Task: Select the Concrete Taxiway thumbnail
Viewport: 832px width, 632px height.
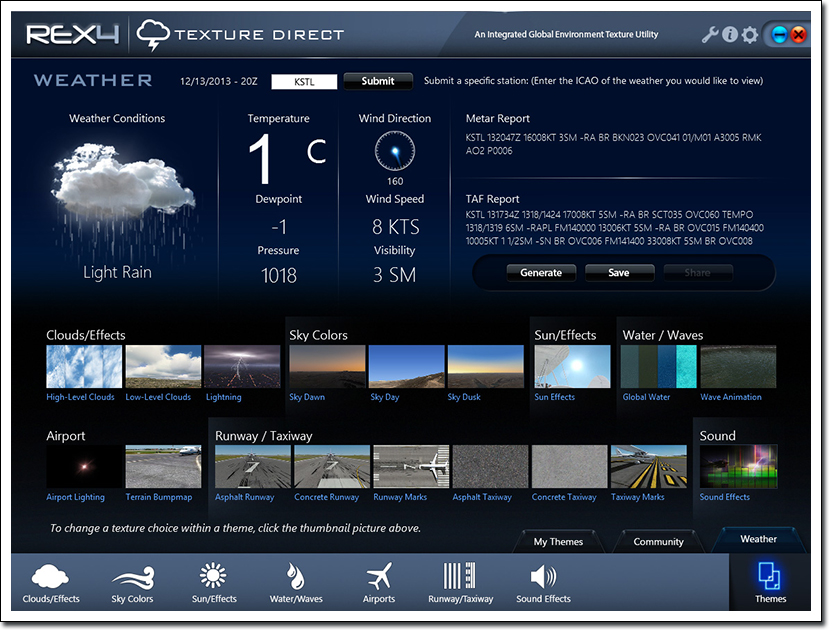Action: [570, 466]
